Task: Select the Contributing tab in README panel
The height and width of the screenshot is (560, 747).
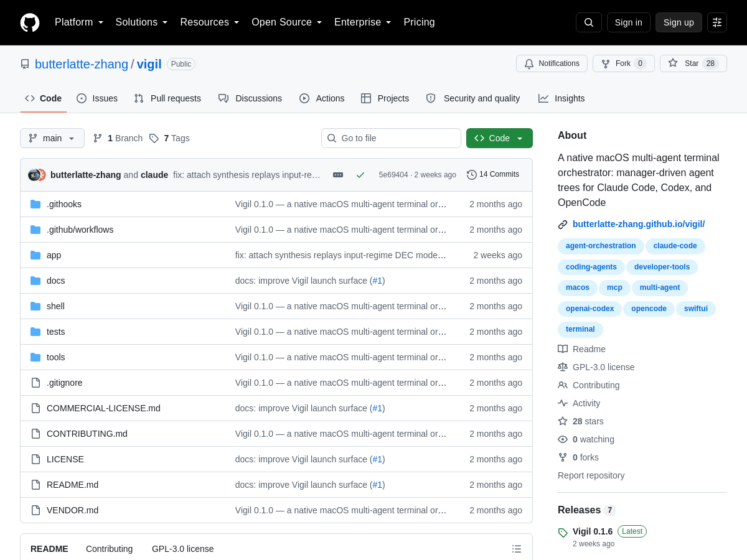Action: (109, 549)
